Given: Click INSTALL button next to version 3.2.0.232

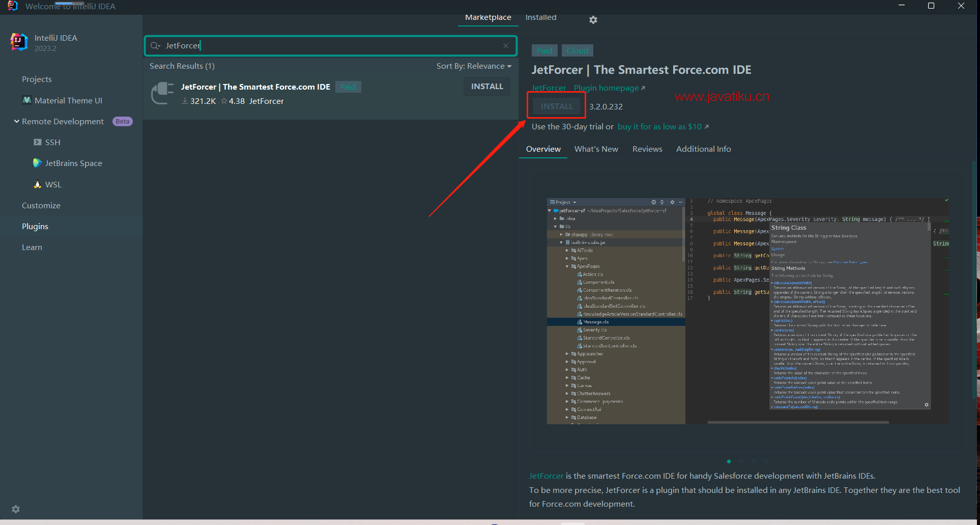Looking at the screenshot, I should point(557,106).
